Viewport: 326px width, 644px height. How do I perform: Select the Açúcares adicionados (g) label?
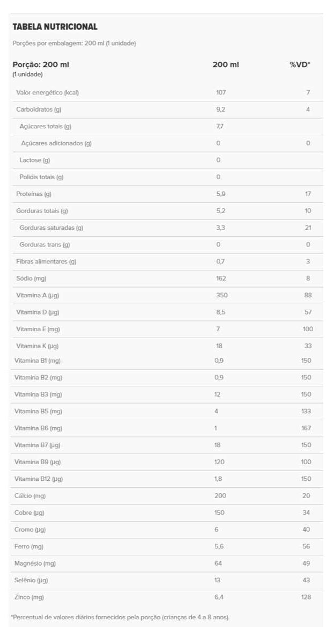56,143
